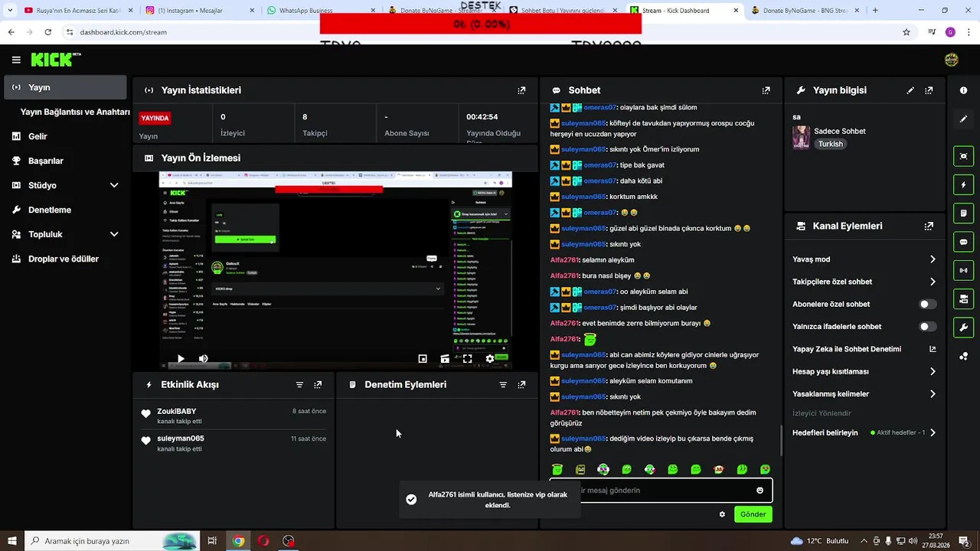
Task: Open the profile avatar at the top right
Action: point(952,60)
